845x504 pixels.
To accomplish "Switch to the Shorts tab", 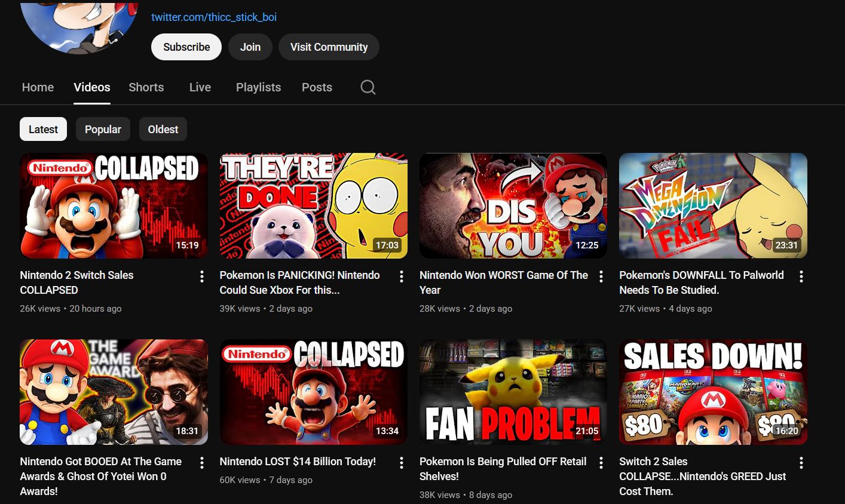I will pos(146,87).
